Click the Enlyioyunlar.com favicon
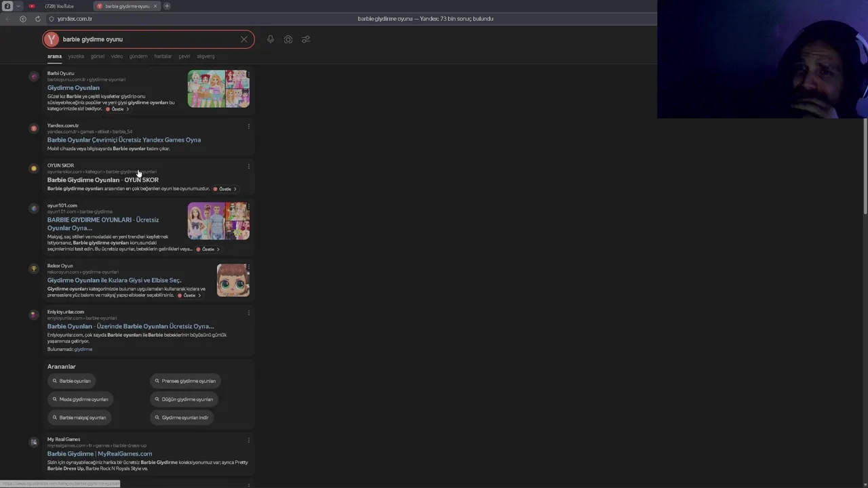868x488 pixels. tap(34, 314)
